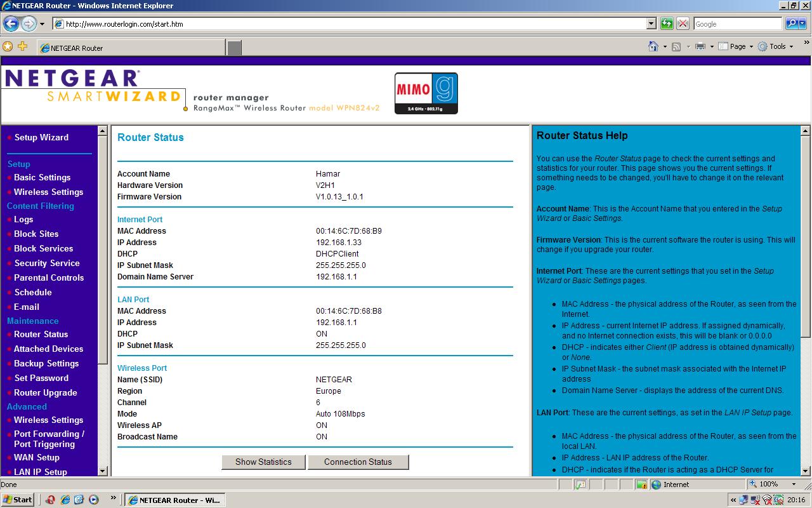Click help panel scrollbar up arrow

[805, 131]
